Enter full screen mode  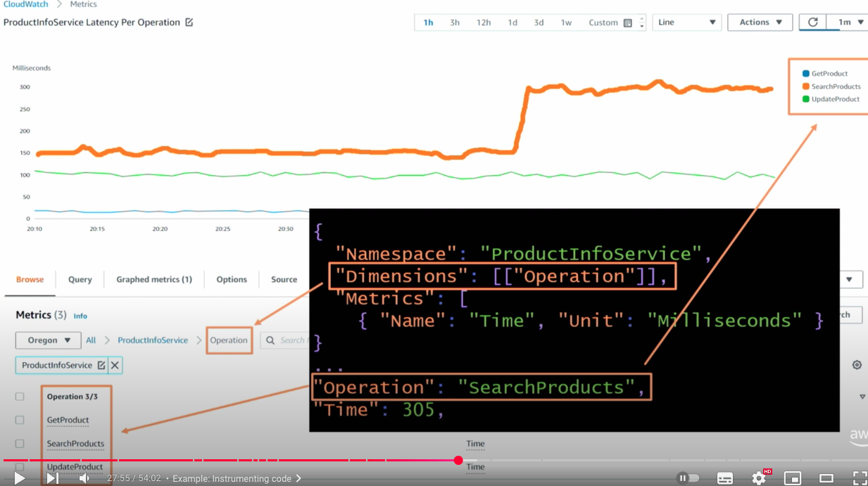point(860,478)
